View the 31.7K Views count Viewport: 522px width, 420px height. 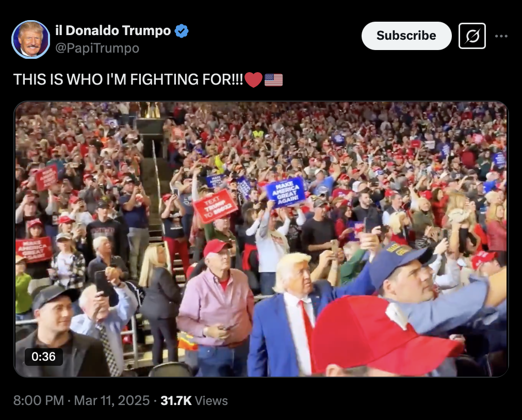click(x=194, y=400)
